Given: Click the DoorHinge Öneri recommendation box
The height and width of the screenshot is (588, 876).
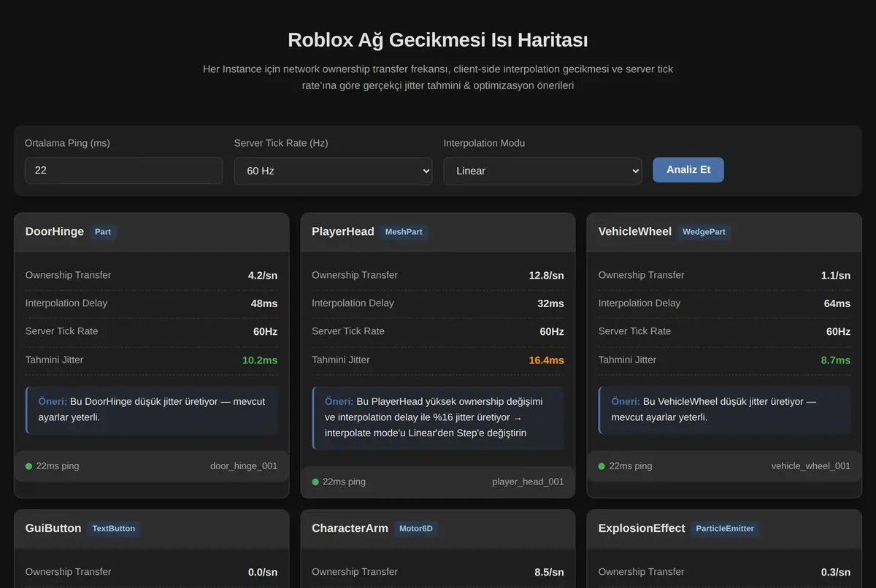Looking at the screenshot, I should (x=152, y=410).
